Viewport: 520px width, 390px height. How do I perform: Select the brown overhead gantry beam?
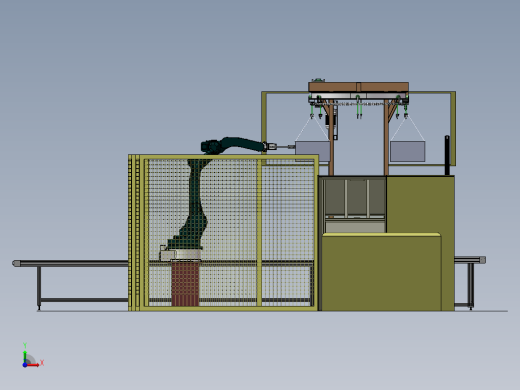pos(358,87)
